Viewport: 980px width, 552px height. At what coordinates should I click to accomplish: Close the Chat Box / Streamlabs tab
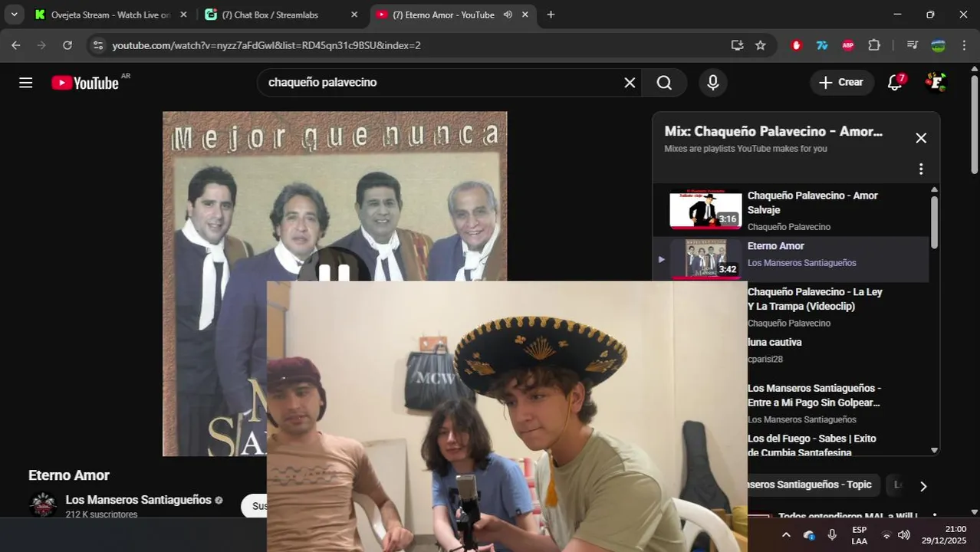(354, 15)
